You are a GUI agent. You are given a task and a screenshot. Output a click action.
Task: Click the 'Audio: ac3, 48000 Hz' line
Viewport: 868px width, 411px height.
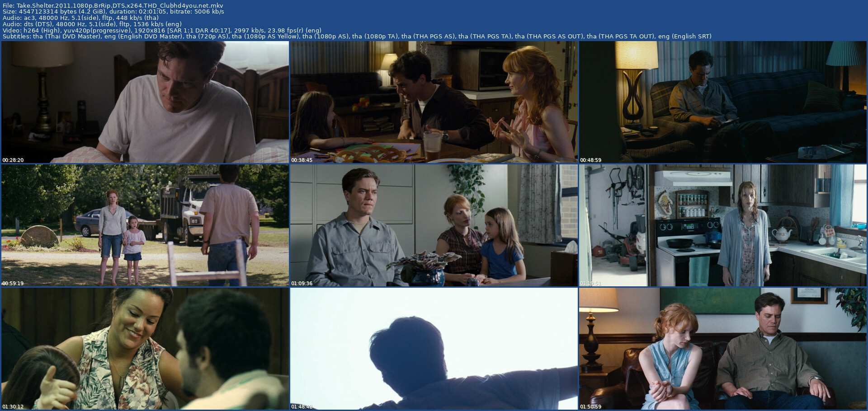pyautogui.click(x=80, y=18)
